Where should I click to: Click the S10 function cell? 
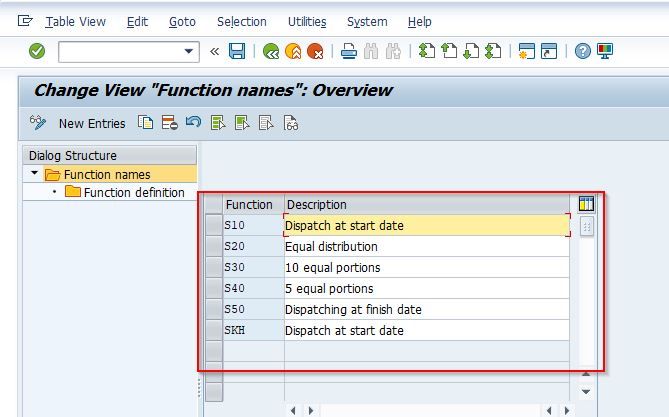click(x=253, y=225)
